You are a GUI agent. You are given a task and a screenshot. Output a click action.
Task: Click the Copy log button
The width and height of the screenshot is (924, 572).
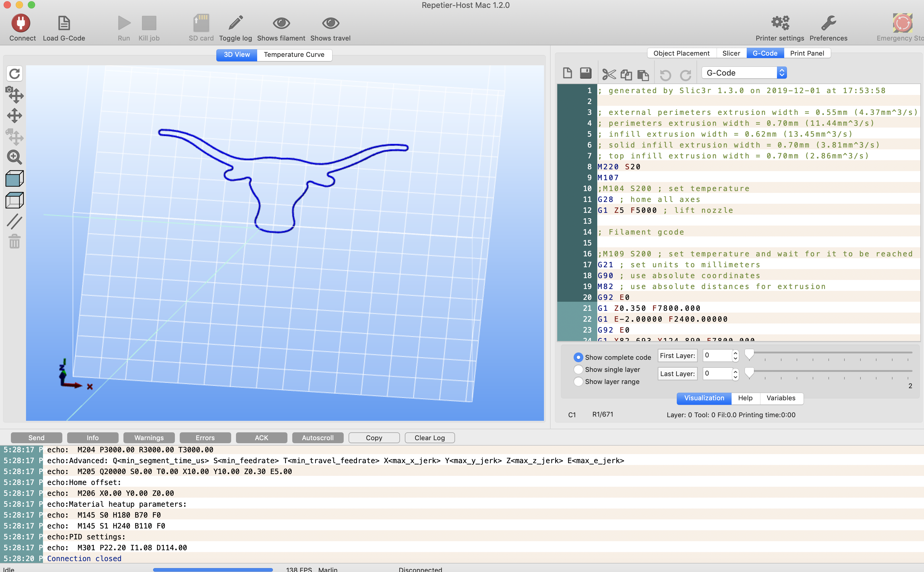374,438
